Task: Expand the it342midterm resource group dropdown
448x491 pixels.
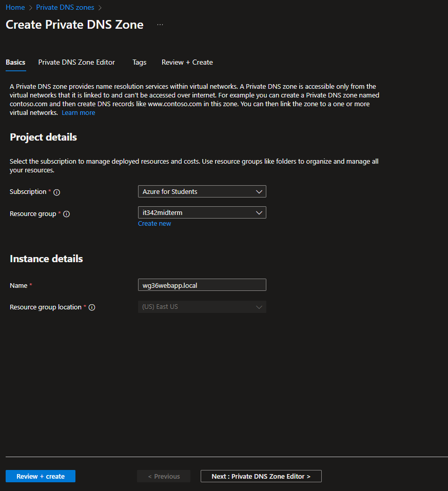Action: [202, 212]
